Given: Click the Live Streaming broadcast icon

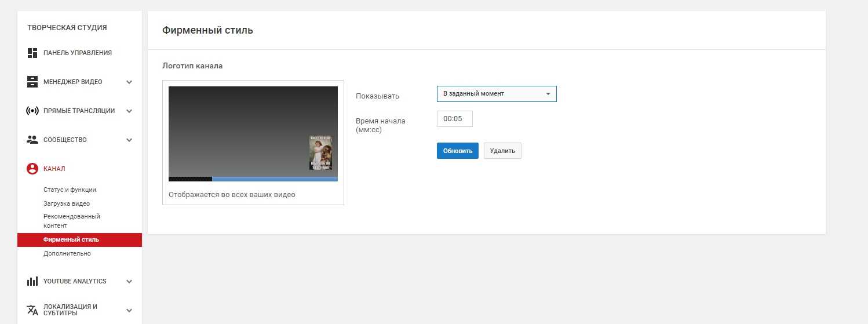Looking at the screenshot, I should tap(32, 111).
